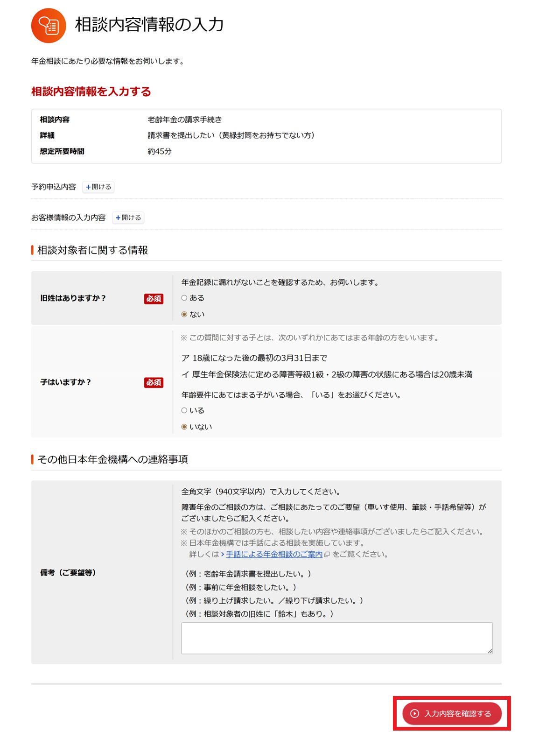Image resolution: width=560 pixels, height=732 pixels.
Task: Choose the いない radio button for children
Action: click(x=184, y=427)
